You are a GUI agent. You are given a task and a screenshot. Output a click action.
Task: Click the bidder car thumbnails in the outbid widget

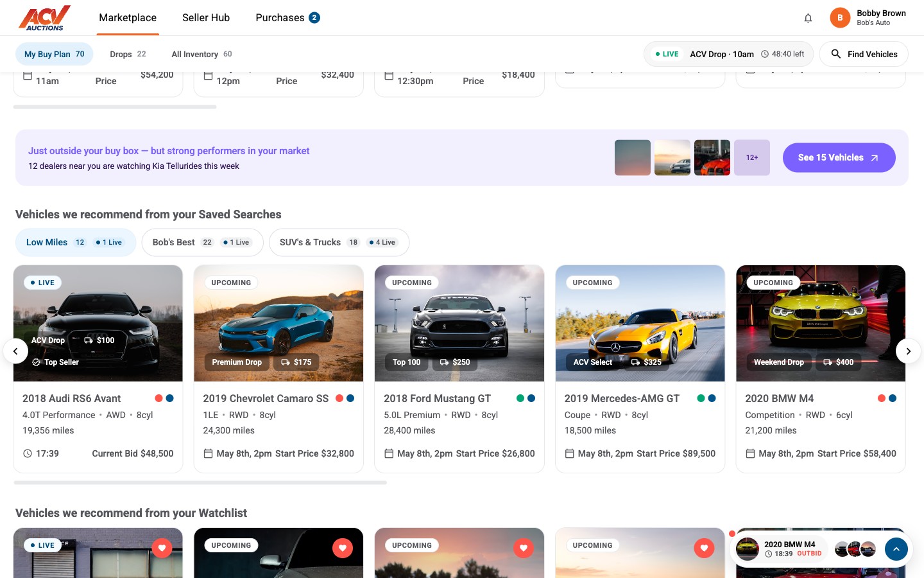[855, 549]
